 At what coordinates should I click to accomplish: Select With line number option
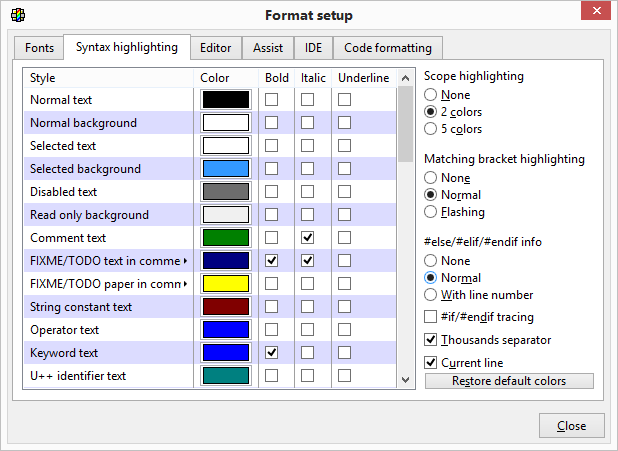point(431,295)
